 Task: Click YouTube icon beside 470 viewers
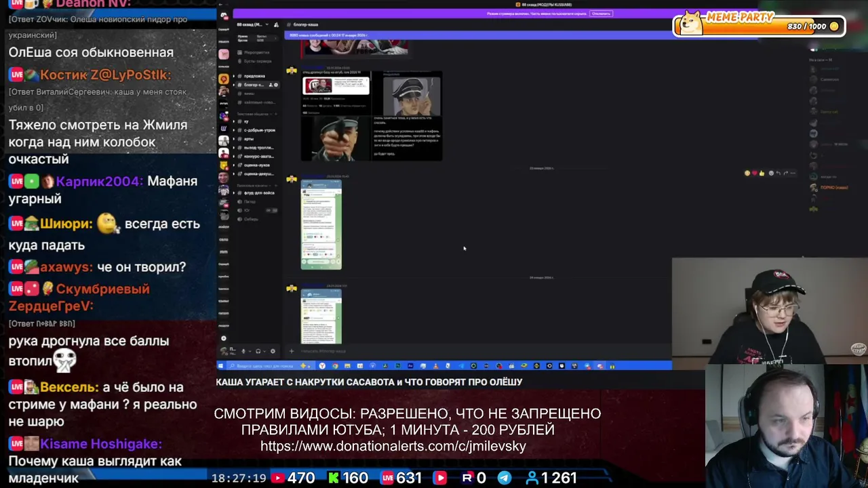(x=277, y=478)
